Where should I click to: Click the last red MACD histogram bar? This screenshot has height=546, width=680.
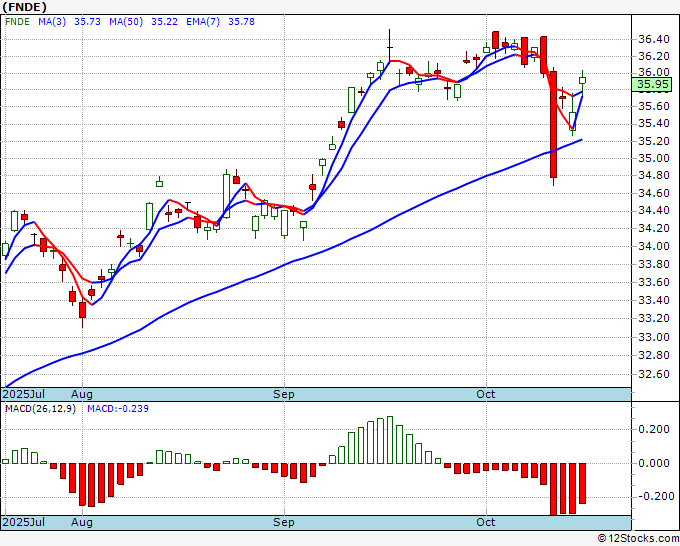pos(582,483)
